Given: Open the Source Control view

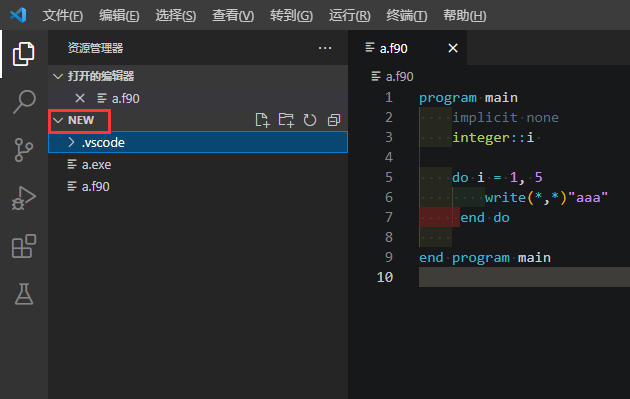Looking at the screenshot, I should pyautogui.click(x=24, y=150).
